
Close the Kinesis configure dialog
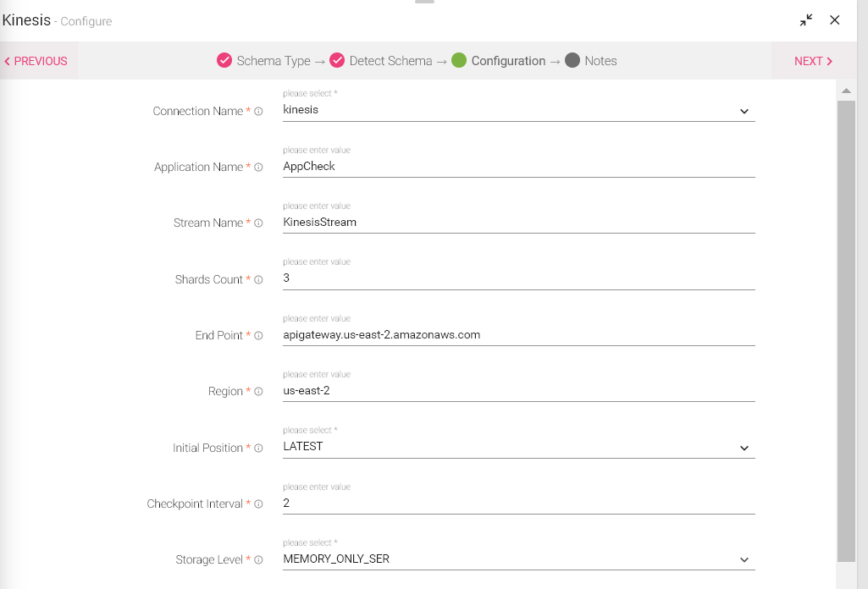(835, 20)
